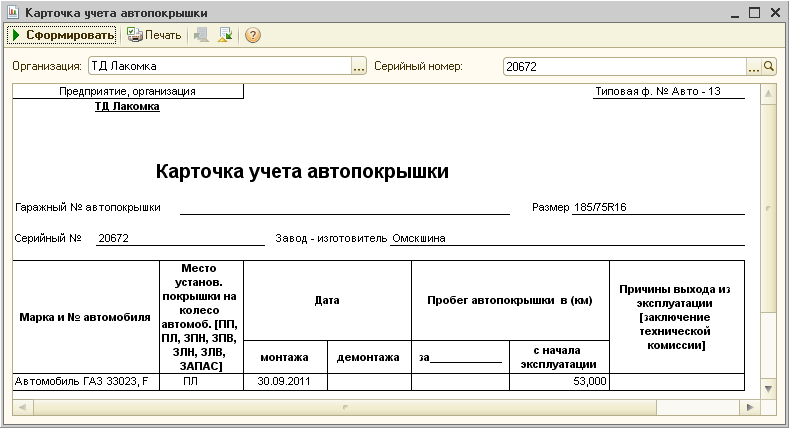Viewport: 789px width, 428px height.
Task: Open Серийный номер selection ellipsis button
Action: (754, 67)
